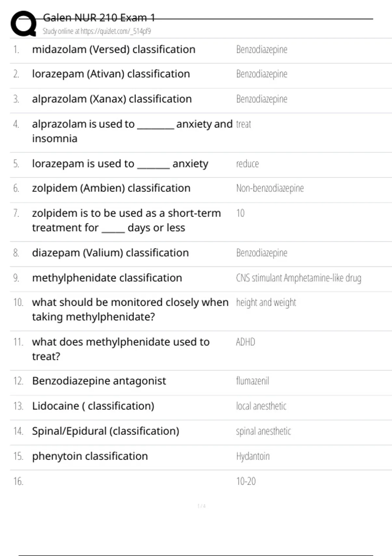Click the Galen NUR 210 Exam 1 title

click(99, 18)
